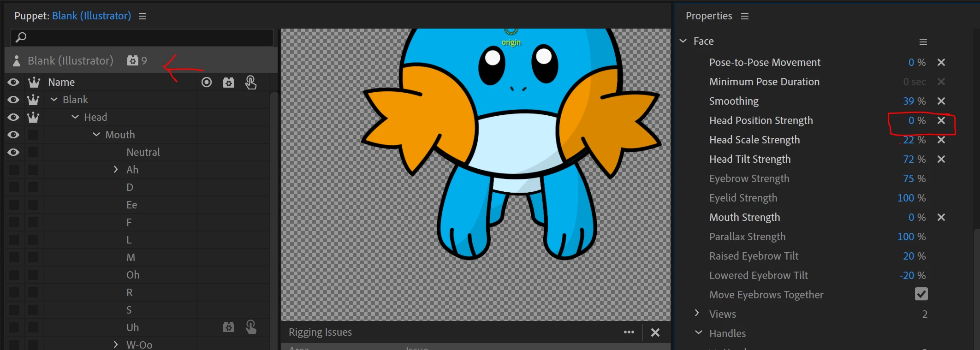Click the Rigging Issues panel title
This screenshot has width=980, height=350.
320,332
